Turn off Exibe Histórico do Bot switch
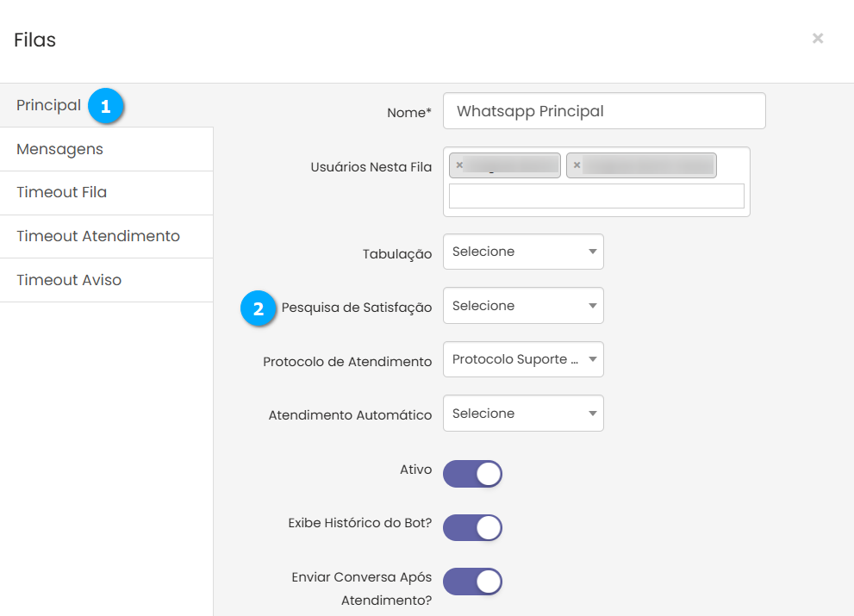The image size is (854, 616). [x=472, y=527]
